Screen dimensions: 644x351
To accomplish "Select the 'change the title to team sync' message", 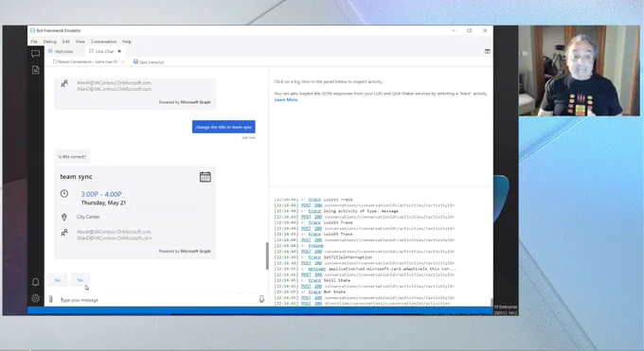I will (x=224, y=127).
